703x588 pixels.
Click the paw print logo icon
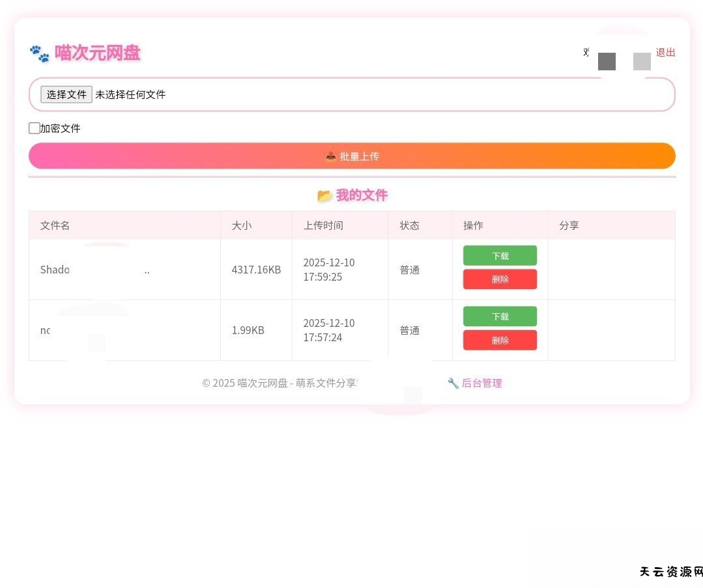(39, 53)
